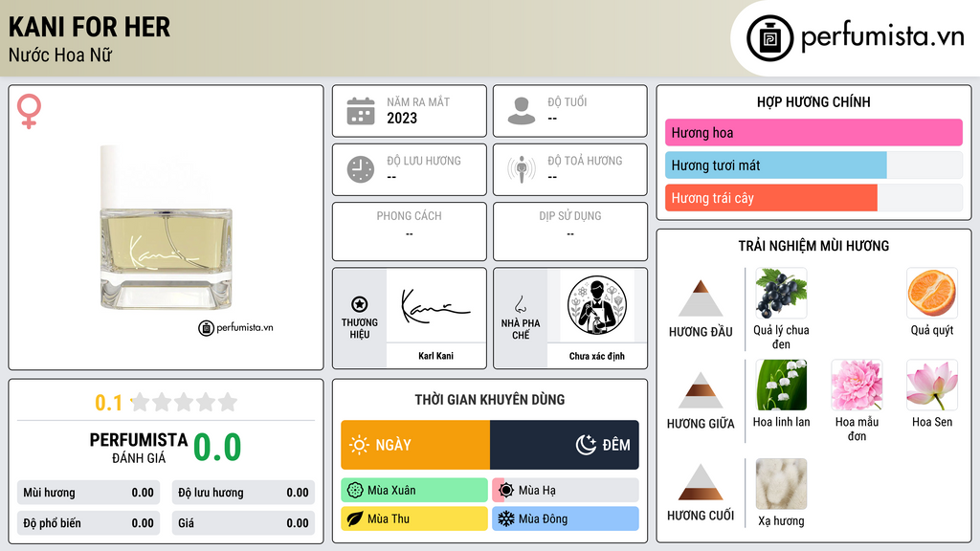The height and width of the screenshot is (551, 980).
Task: Select the orange Ngày daytime segment
Action: point(415,445)
